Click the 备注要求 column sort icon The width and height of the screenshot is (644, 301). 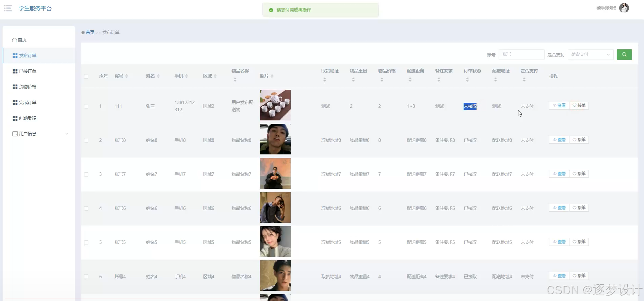(x=439, y=80)
